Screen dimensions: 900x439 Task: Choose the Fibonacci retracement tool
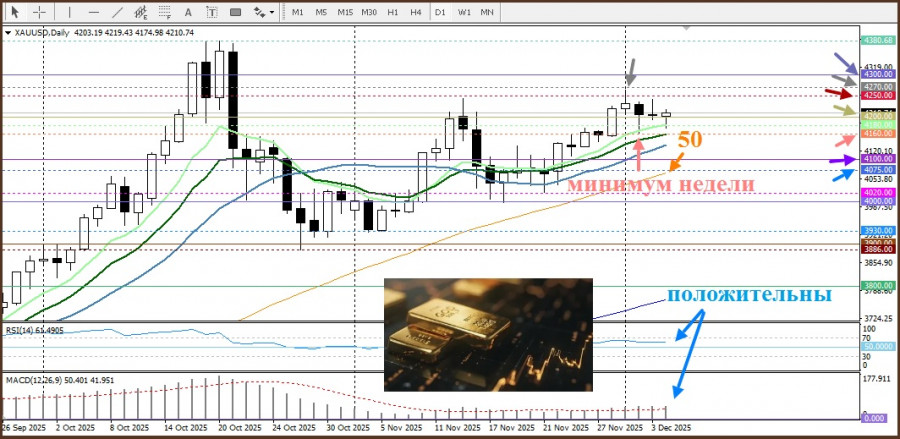tap(165, 11)
